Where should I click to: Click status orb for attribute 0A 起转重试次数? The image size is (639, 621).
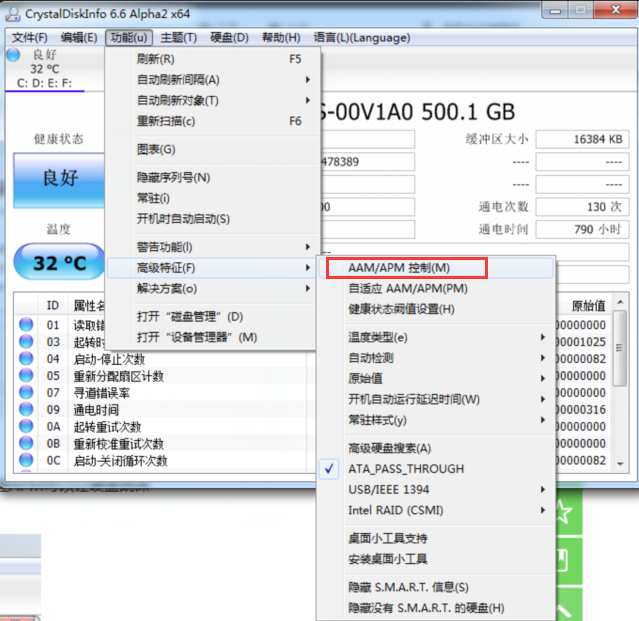pyautogui.click(x=26, y=426)
